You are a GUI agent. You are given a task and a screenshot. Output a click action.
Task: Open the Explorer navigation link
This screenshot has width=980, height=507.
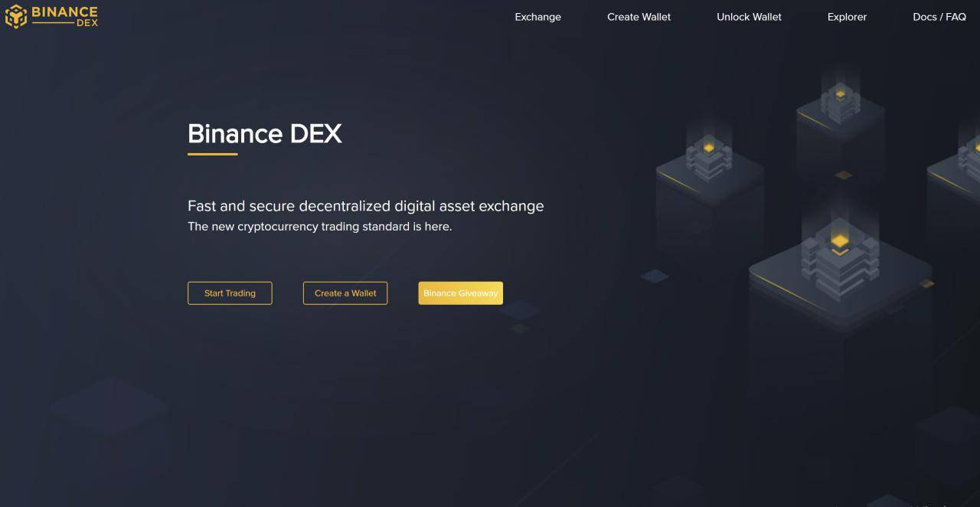click(847, 17)
